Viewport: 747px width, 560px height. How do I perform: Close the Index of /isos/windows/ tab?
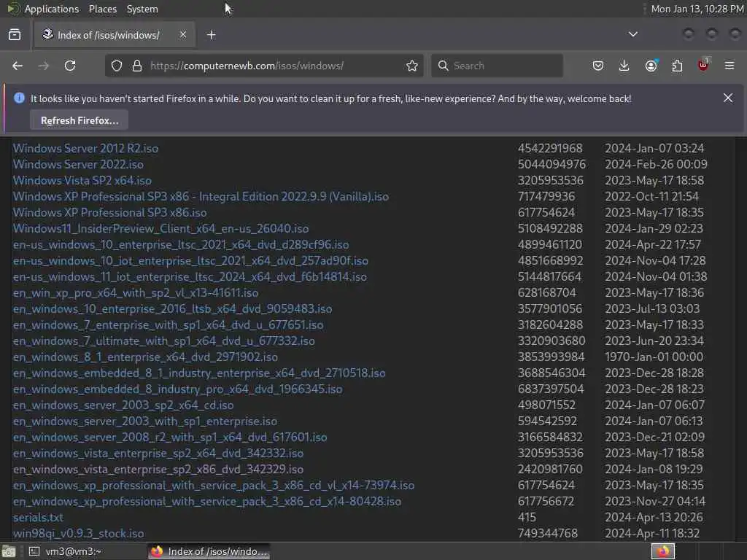pos(183,34)
